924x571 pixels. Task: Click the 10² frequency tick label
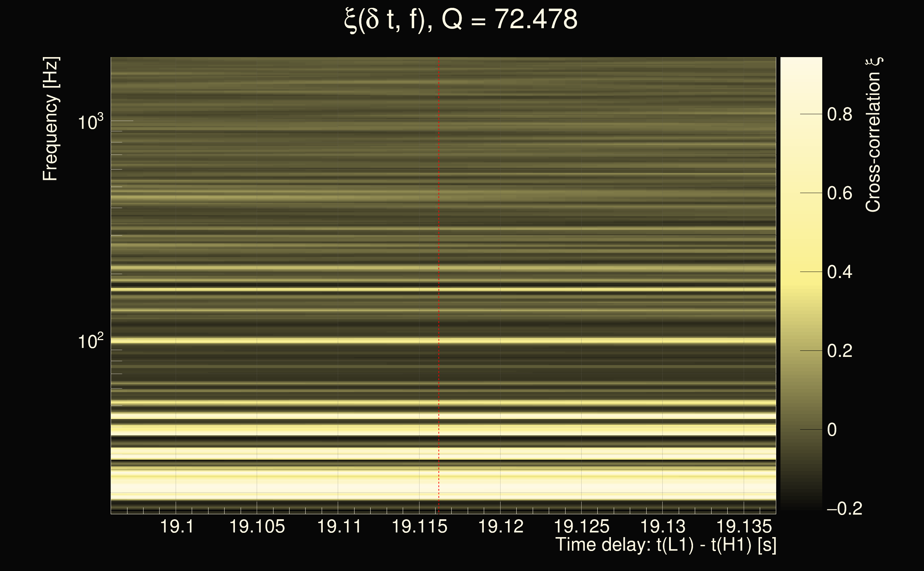coord(90,342)
